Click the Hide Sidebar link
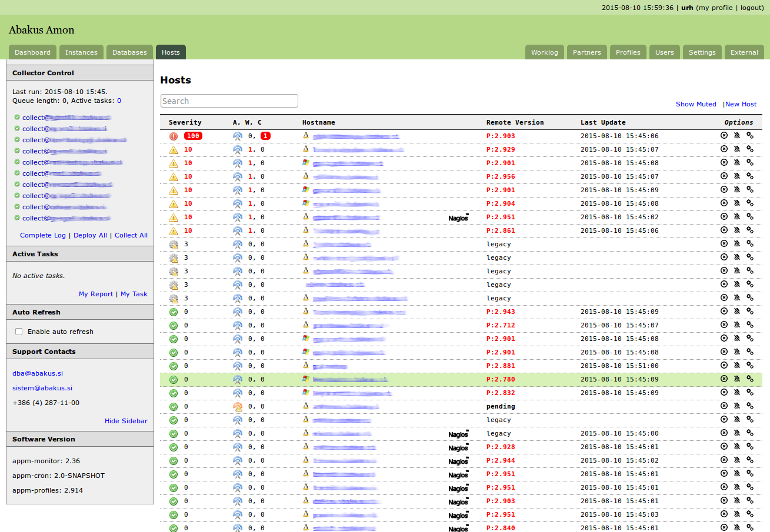The image size is (770, 532). point(126,421)
